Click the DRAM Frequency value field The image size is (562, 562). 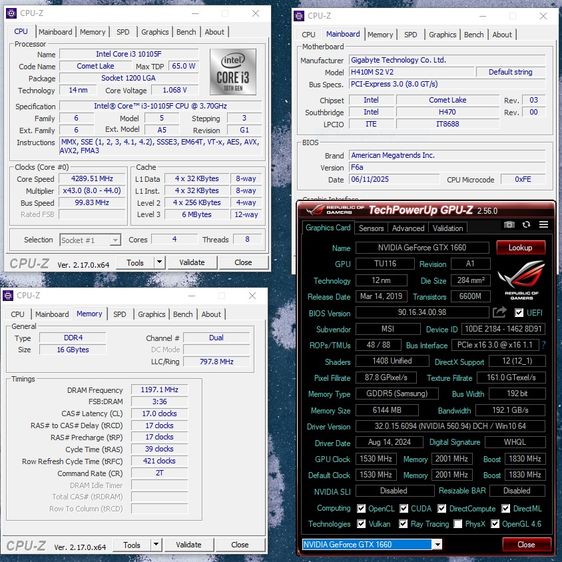tap(159, 390)
